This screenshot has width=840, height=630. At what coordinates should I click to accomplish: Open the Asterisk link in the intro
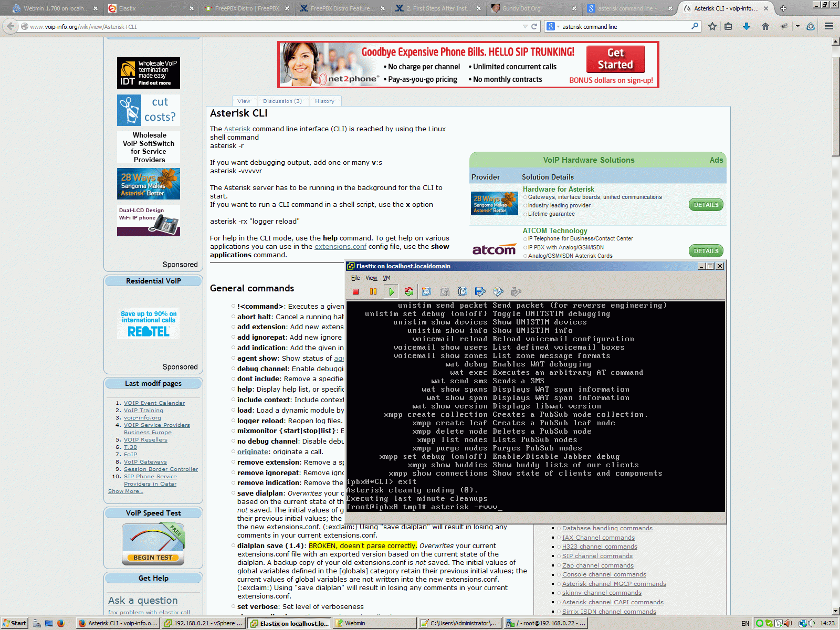(237, 129)
